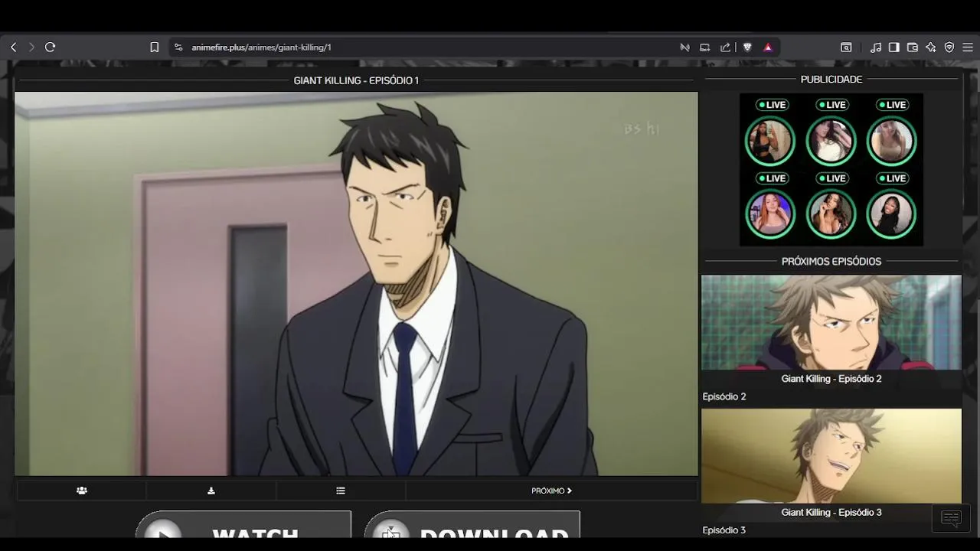Open the bottom-left LIVE profile in the ad

coord(770,214)
